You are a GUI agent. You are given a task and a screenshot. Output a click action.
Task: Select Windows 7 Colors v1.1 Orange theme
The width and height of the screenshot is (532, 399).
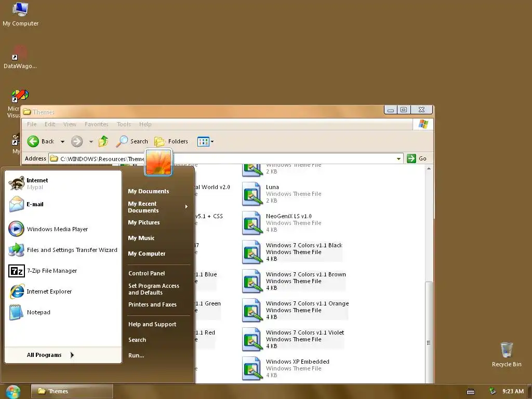pyautogui.click(x=296, y=311)
